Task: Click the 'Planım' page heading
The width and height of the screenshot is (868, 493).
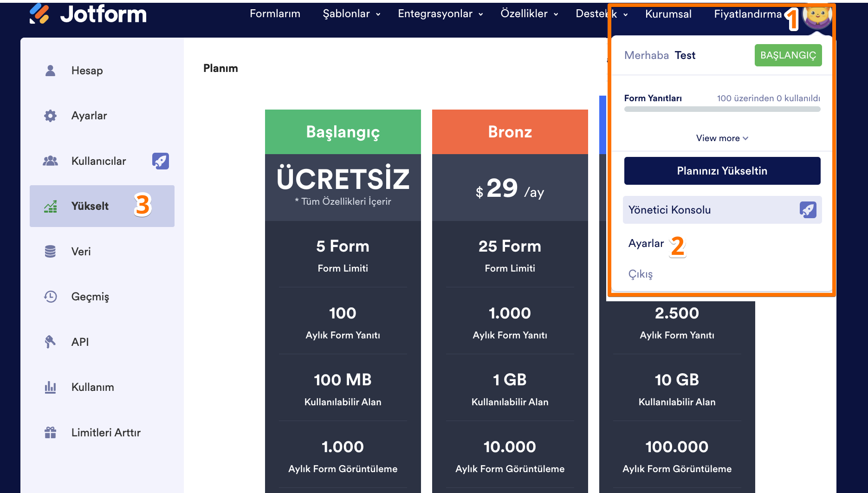Action: pyautogui.click(x=220, y=68)
